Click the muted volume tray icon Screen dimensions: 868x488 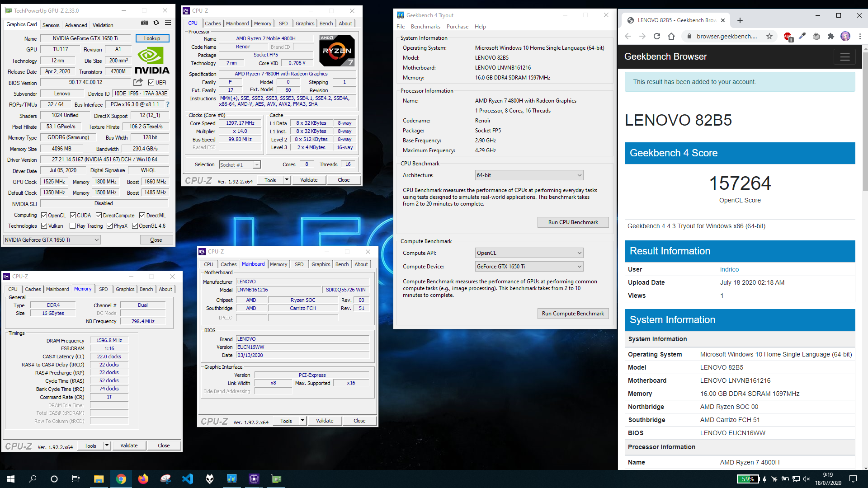[807, 479]
